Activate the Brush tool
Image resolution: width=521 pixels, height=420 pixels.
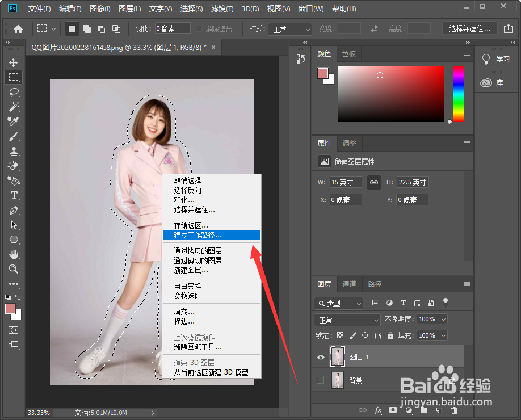[14, 136]
